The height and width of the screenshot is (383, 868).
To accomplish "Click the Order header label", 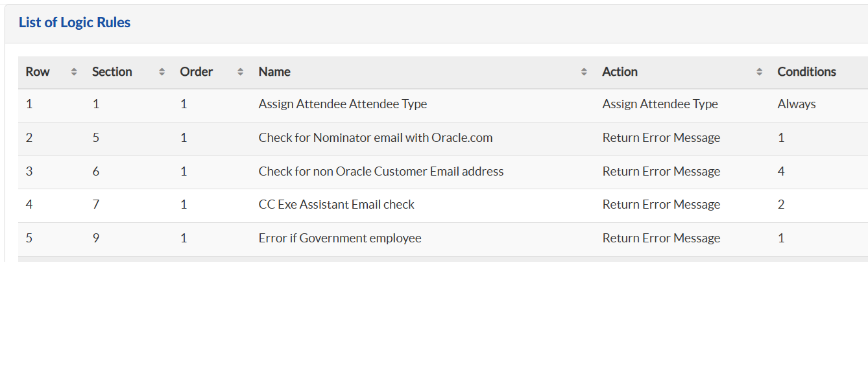I will (197, 72).
